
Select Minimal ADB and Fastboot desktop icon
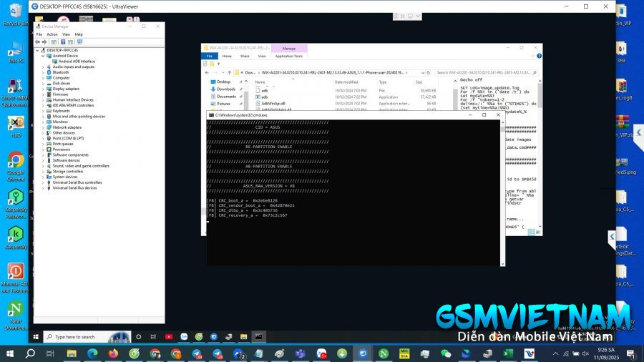[15, 278]
